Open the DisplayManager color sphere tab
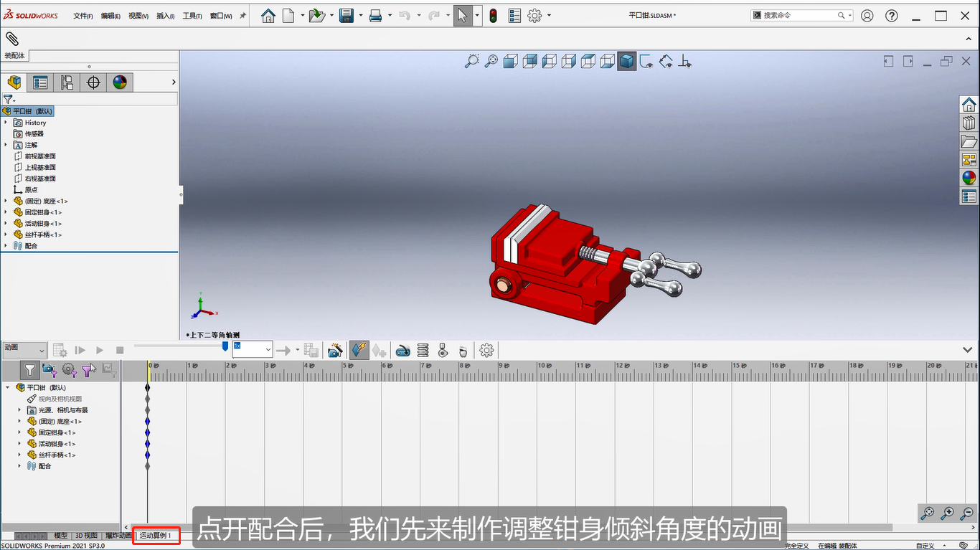 [120, 82]
